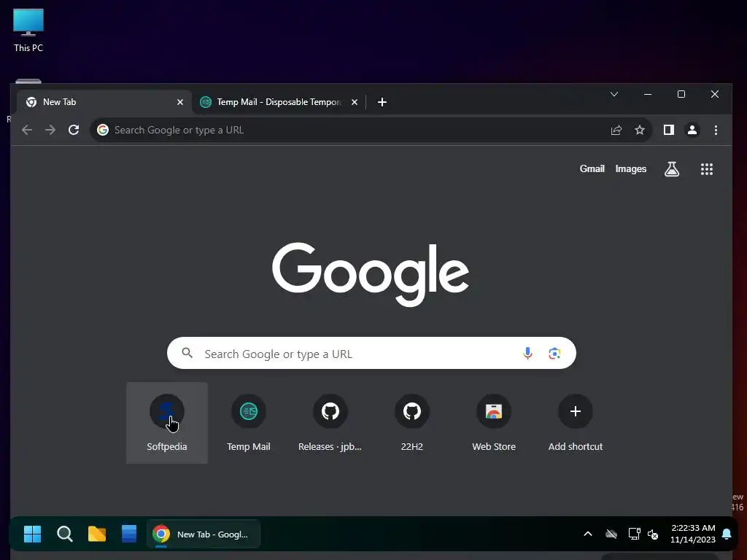Click the muted volume tray icon
Image resolution: width=747 pixels, height=560 pixels.
coord(653,534)
